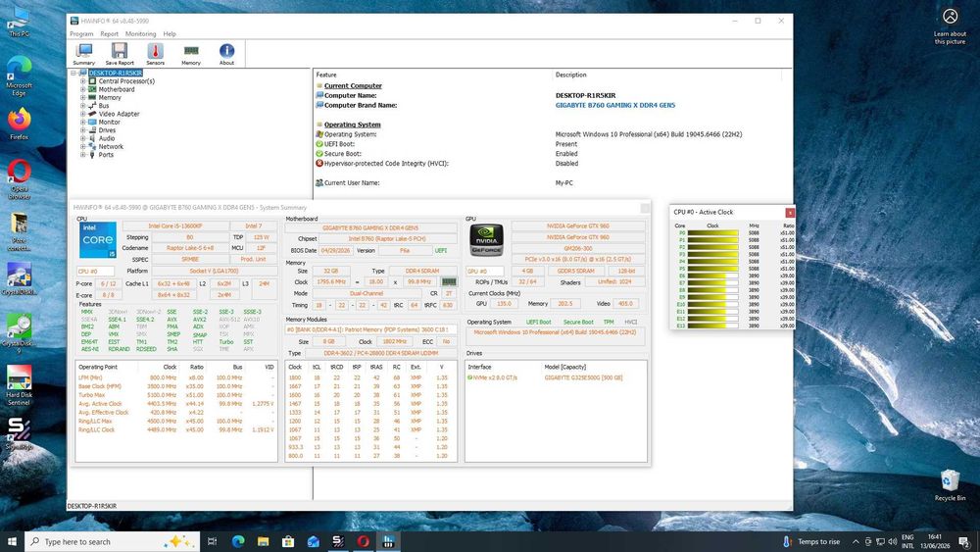The width and height of the screenshot is (980, 552).
Task: Open the CPU #0 selector dropdown
Action: [95, 271]
